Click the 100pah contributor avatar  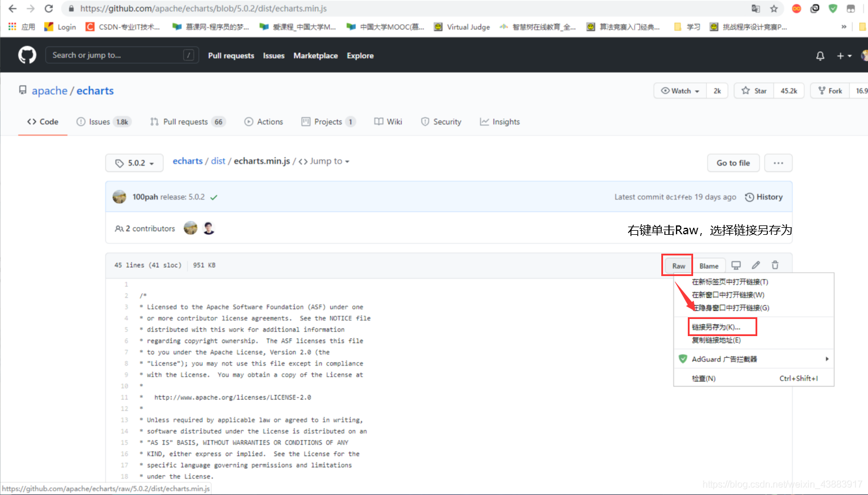click(x=120, y=197)
